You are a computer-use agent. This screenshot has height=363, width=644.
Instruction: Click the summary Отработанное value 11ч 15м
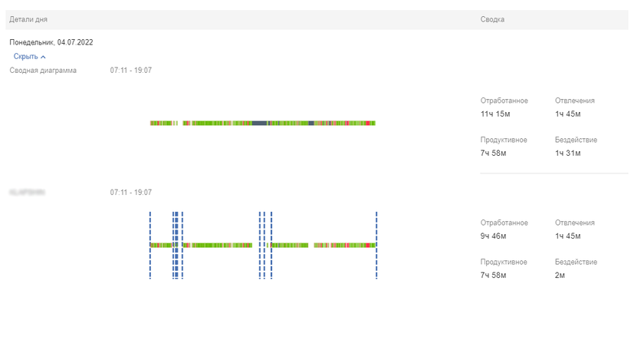click(x=495, y=114)
